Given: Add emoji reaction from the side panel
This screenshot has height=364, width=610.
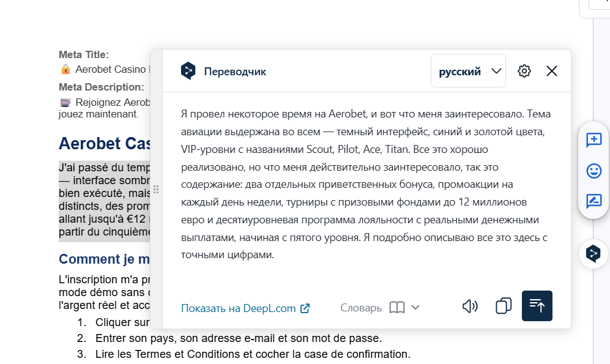Looking at the screenshot, I should [593, 171].
